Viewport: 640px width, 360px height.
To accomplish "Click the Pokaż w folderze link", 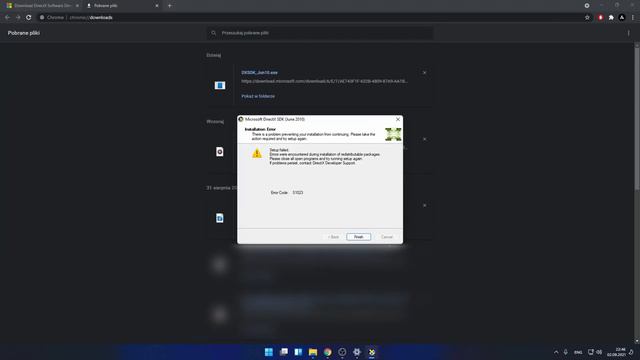I will coord(258,96).
